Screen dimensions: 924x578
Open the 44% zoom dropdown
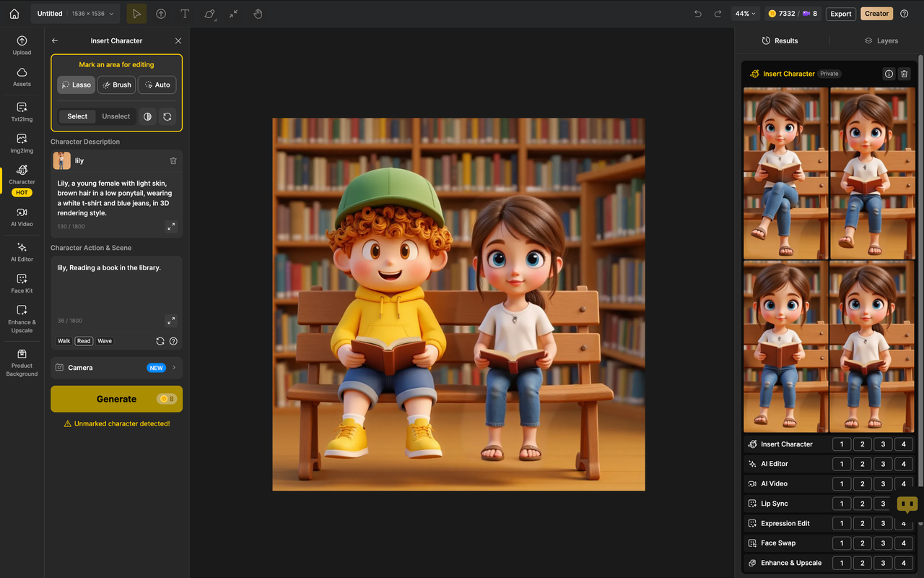pos(745,13)
